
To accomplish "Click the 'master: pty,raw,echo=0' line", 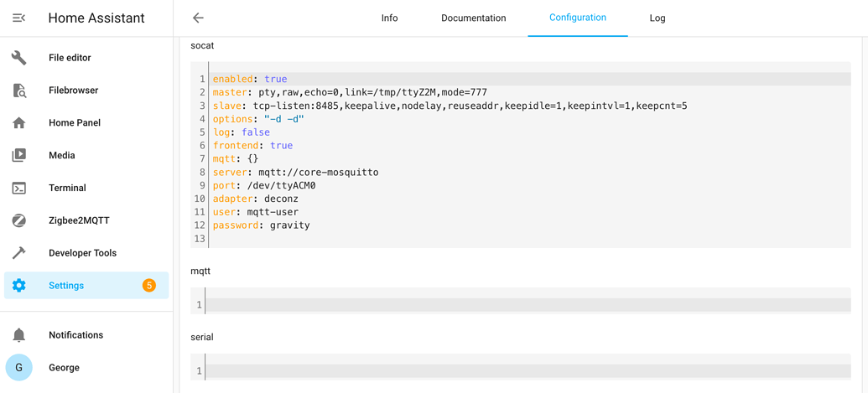I will pos(350,92).
